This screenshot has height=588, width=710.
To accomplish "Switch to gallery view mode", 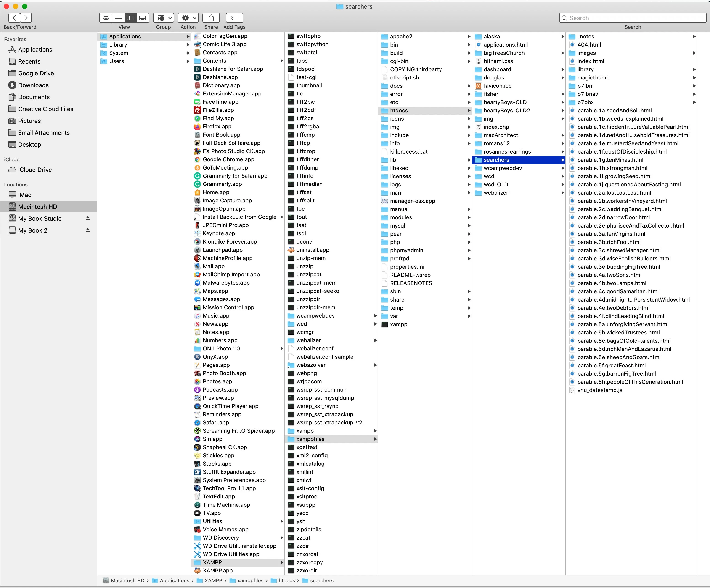I will (143, 18).
